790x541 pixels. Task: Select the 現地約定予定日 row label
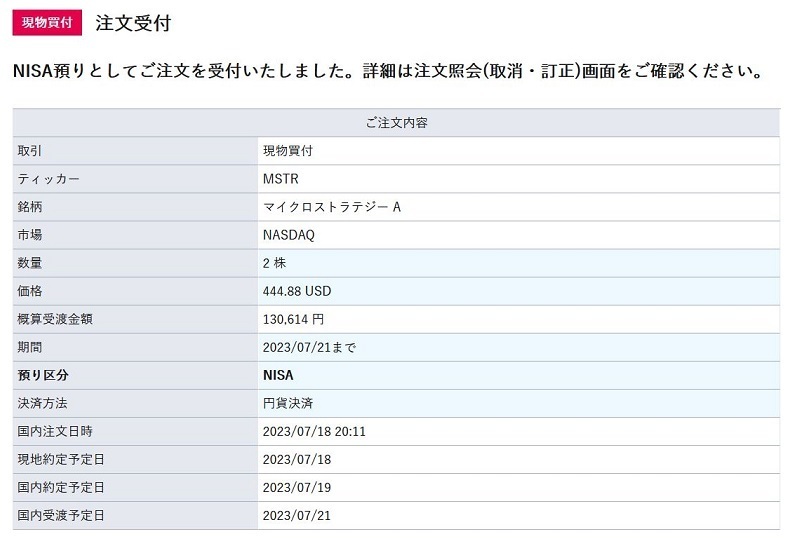(61, 459)
